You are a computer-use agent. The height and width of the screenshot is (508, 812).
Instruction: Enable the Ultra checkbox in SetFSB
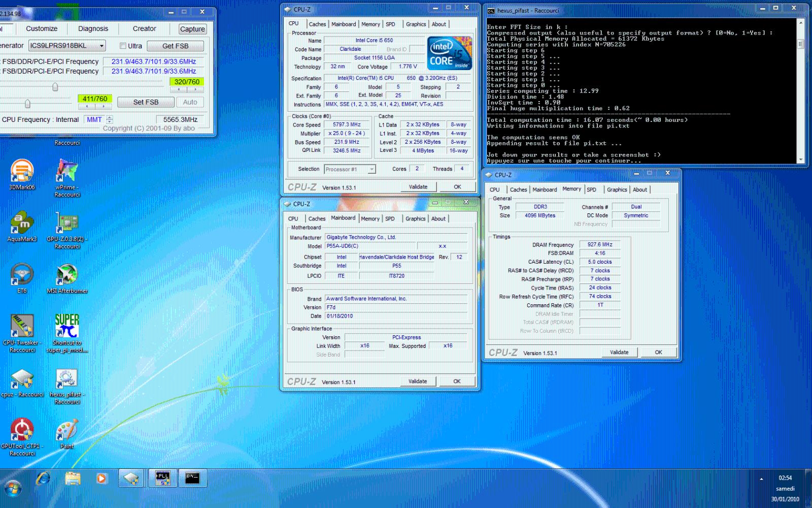point(123,46)
